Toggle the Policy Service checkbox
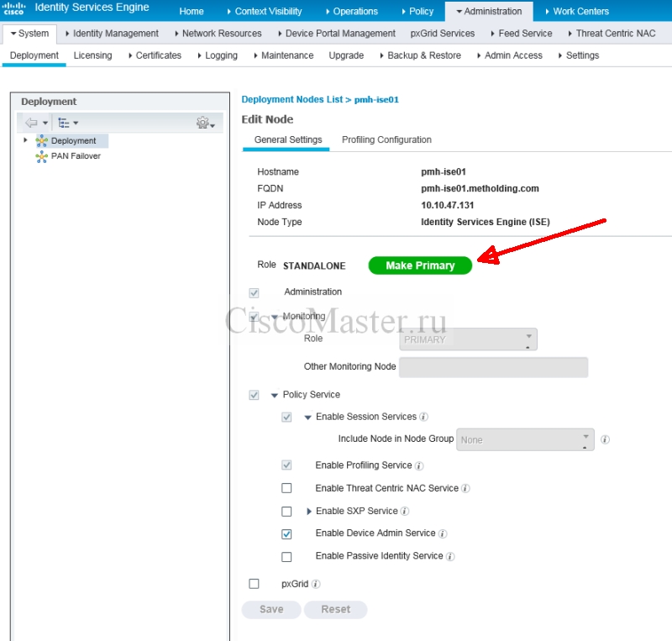 point(254,395)
